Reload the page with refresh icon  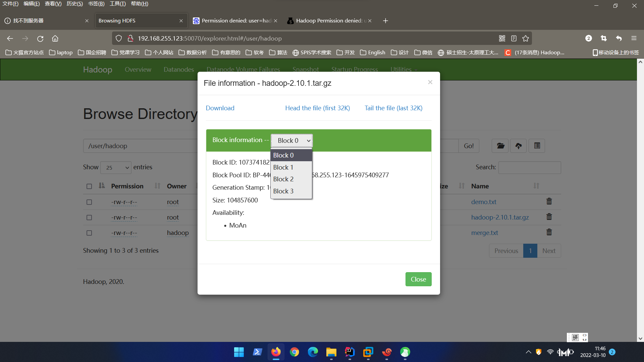(x=40, y=39)
